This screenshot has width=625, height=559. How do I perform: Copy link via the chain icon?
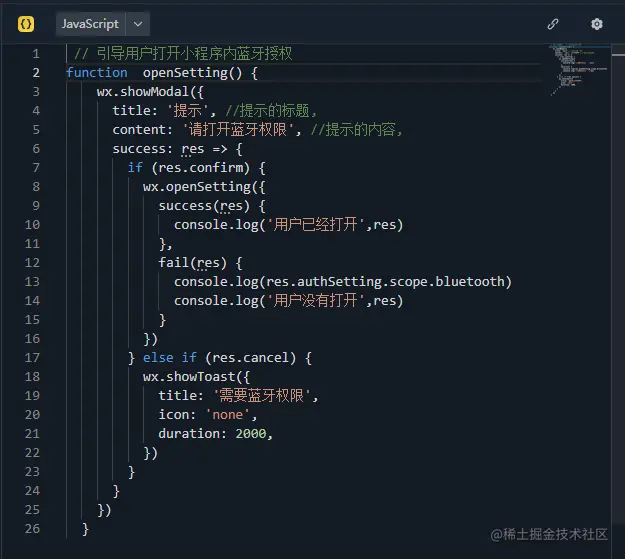pyautogui.click(x=553, y=24)
